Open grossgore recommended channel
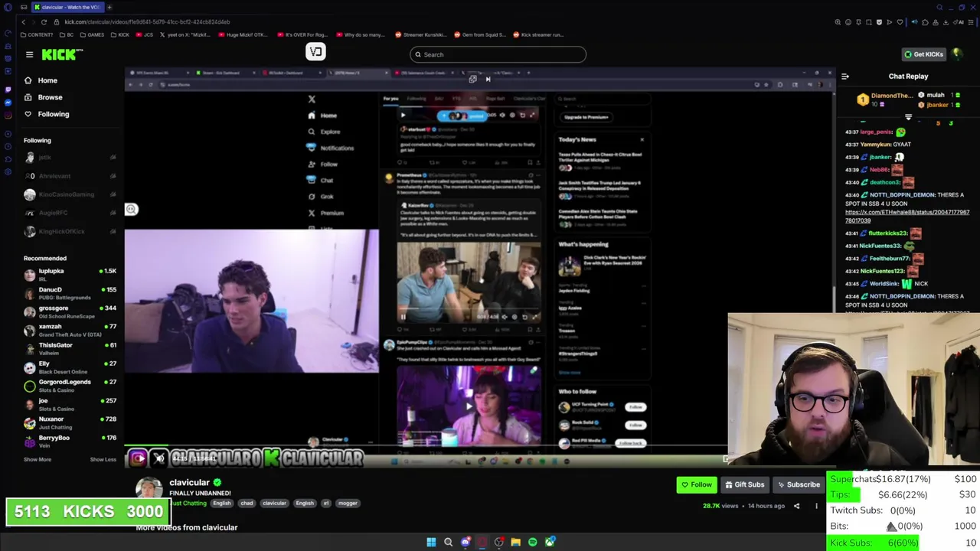Viewport: 980px width, 551px height. pos(69,311)
